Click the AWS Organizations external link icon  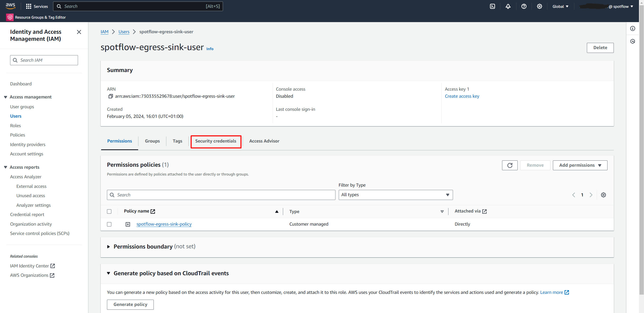coord(52,275)
